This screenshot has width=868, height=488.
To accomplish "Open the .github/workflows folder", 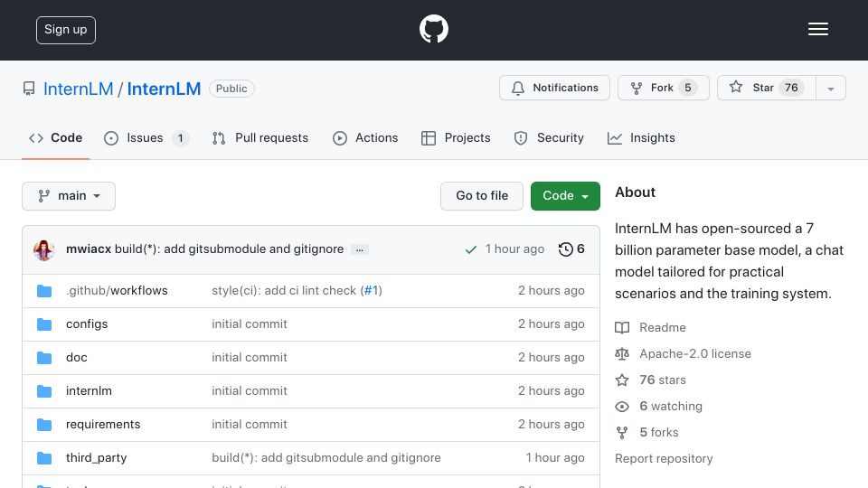I will (117, 290).
